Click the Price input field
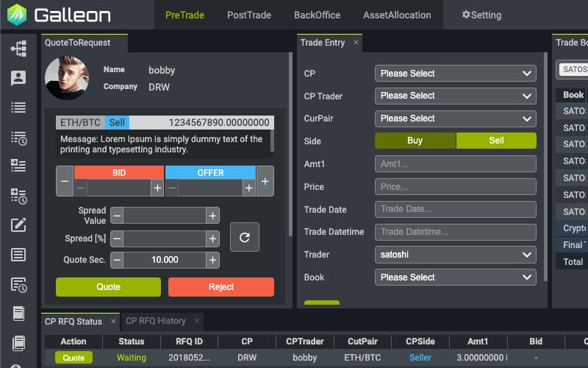Screen dimensions: 588x368 [455, 187]
